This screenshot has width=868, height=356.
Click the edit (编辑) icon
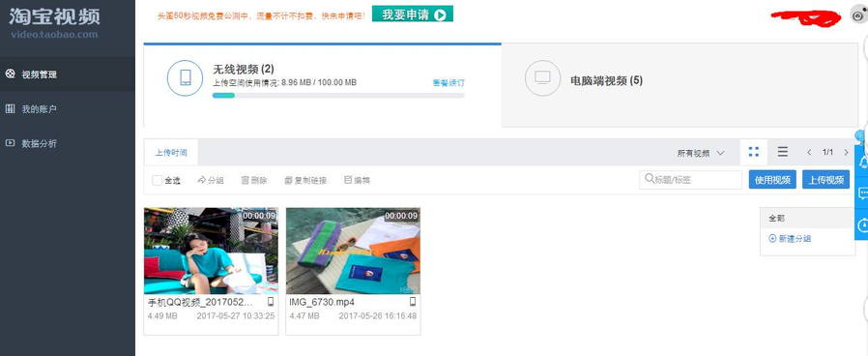[x=348, y=180]
